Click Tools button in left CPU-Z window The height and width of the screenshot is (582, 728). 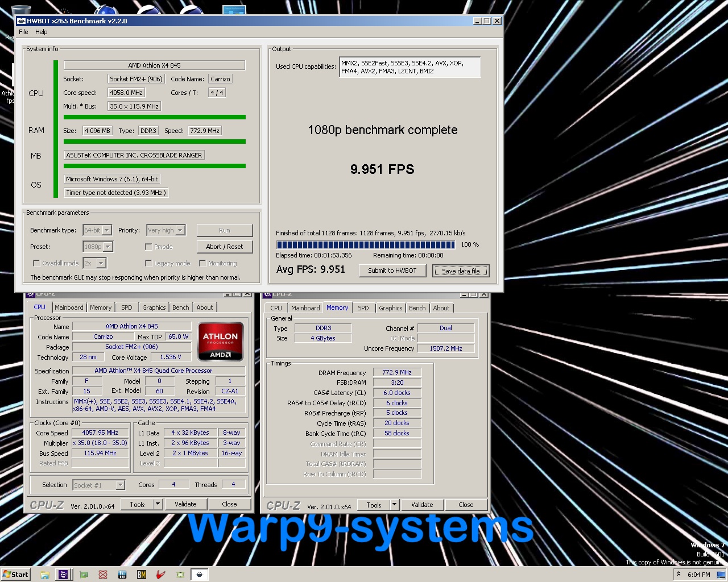[x=137, y=504]
